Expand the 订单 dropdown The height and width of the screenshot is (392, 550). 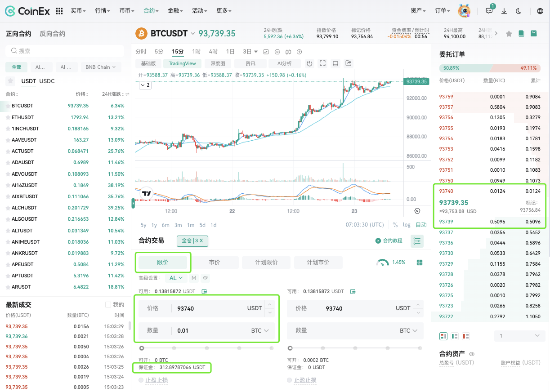click(443, 11)
